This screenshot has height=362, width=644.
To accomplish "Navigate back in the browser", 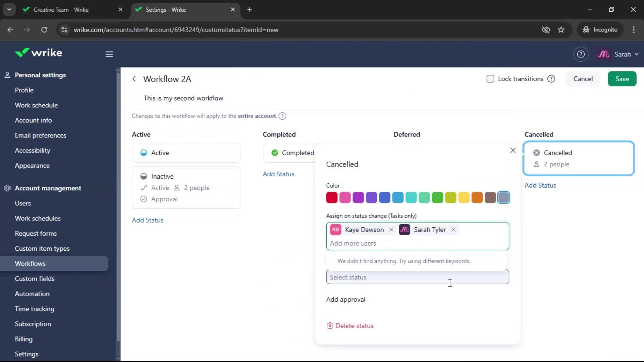I will (10, 30).
